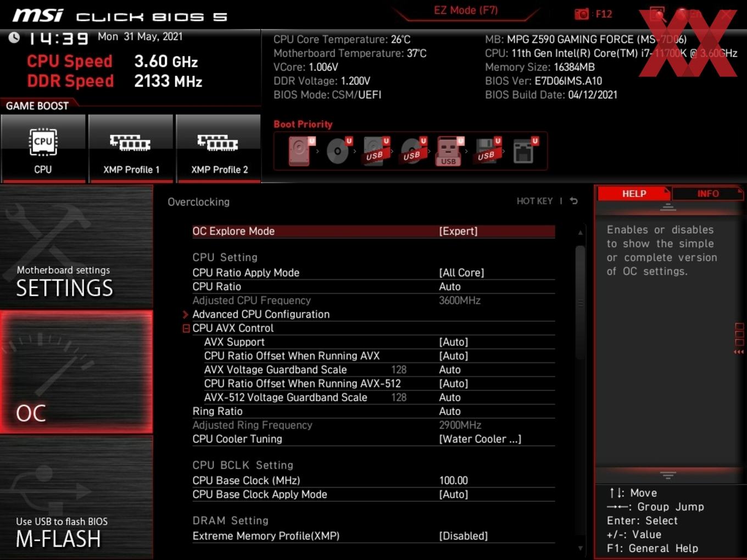The height and width of the screenshot is (560, 747).
Task: Click the CPU Core Temperature reading
Action: click(342, 40)
